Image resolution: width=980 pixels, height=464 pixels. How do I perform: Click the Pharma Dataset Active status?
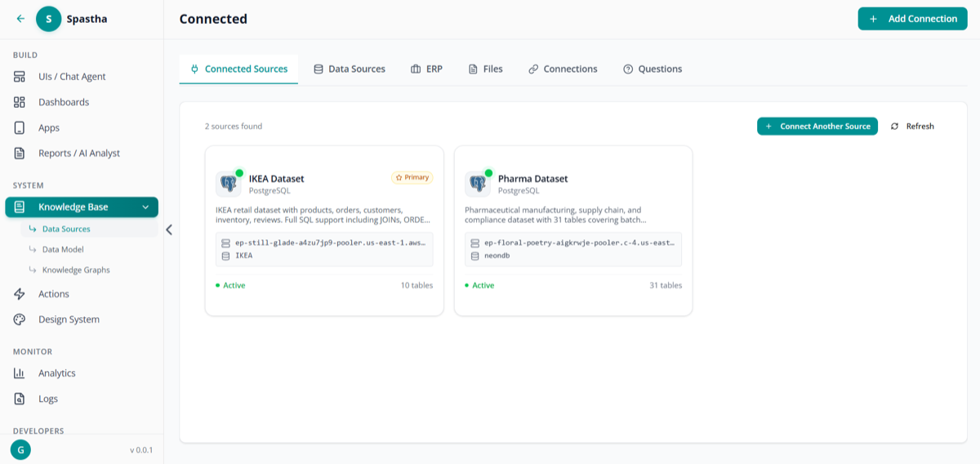point(479,286)
